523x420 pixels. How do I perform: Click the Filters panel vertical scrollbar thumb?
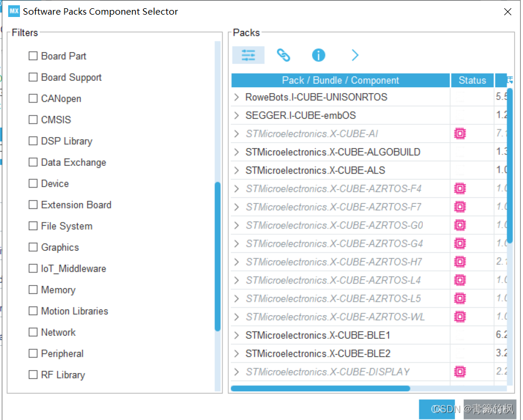217,257
